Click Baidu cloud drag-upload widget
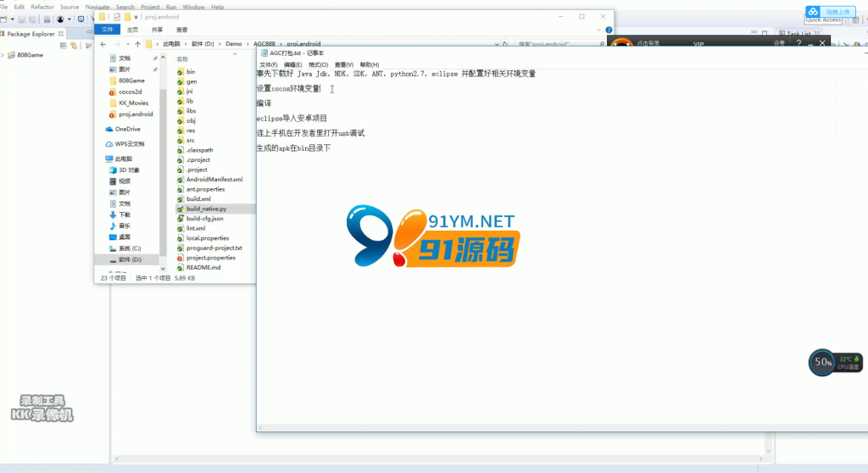 click(x=831, y=12)
